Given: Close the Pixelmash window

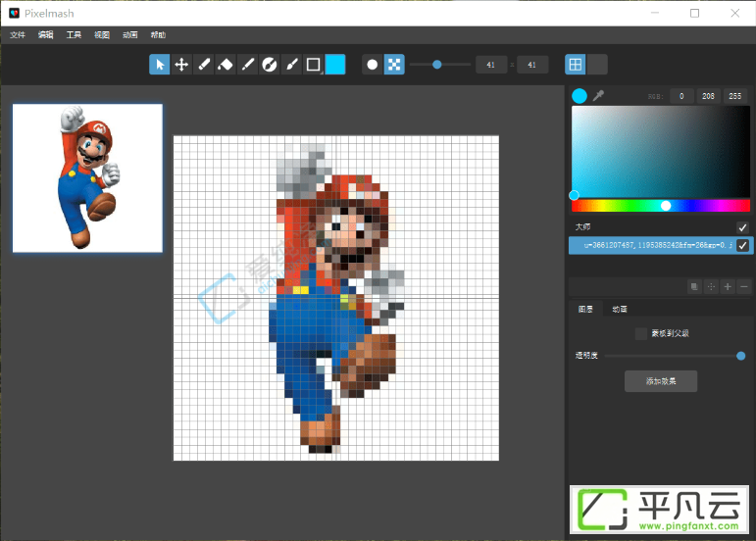Looking at the screenshot, I should 734,13.
